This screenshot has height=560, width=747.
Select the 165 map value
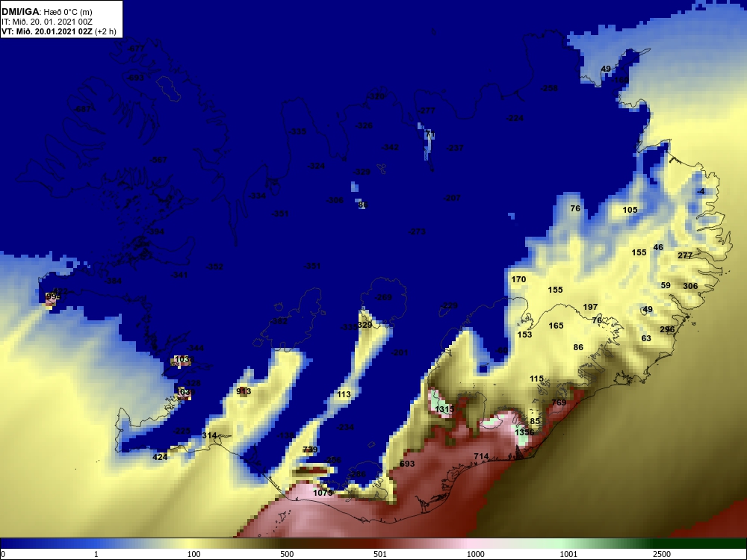pos(556,326)
